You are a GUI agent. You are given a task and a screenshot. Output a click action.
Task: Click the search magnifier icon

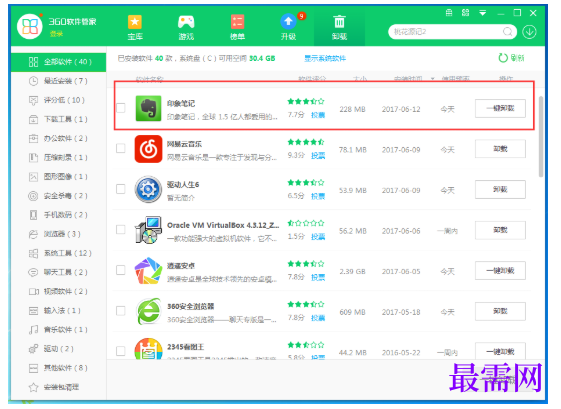[x=507, y=32]
